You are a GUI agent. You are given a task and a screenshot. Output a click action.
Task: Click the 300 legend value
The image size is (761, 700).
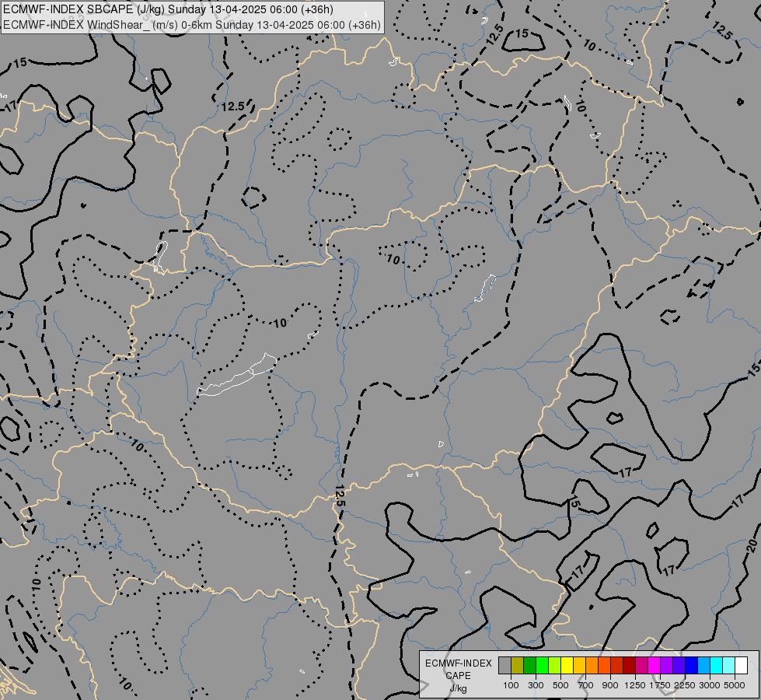point(536,685)
